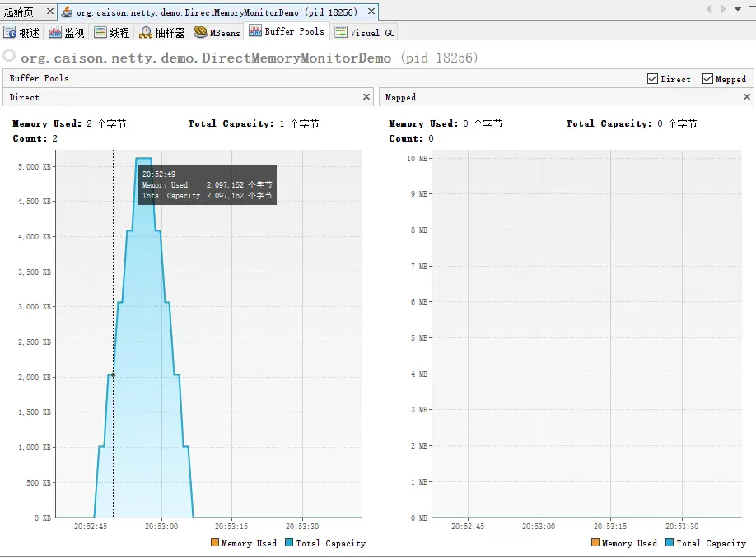Image resolution: width=756 pixels, height=558 pixels.
Task: Click Total Capacity legend swatch under Mapped chart
Action: (670, 542)
